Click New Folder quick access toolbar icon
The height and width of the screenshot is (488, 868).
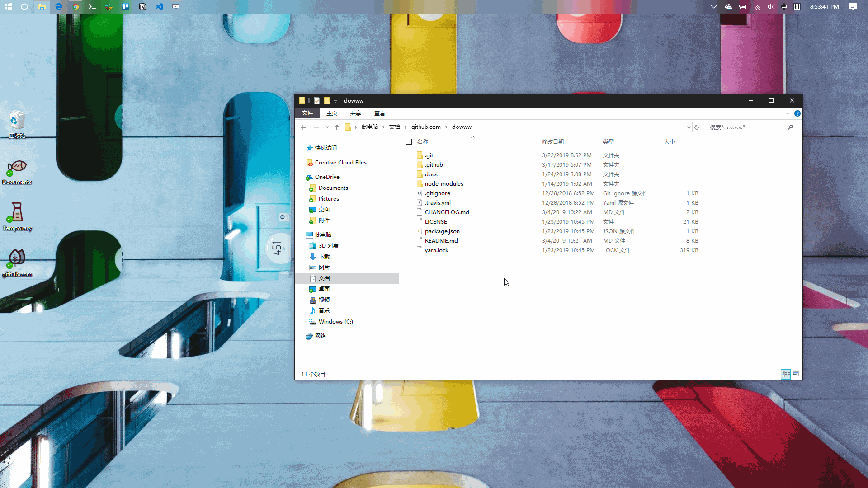(x=327, y=101)
